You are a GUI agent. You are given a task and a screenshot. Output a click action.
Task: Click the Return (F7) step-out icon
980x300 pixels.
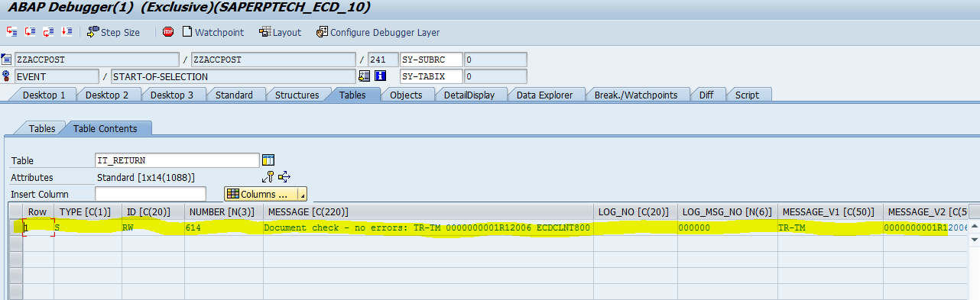pos(48,32)
